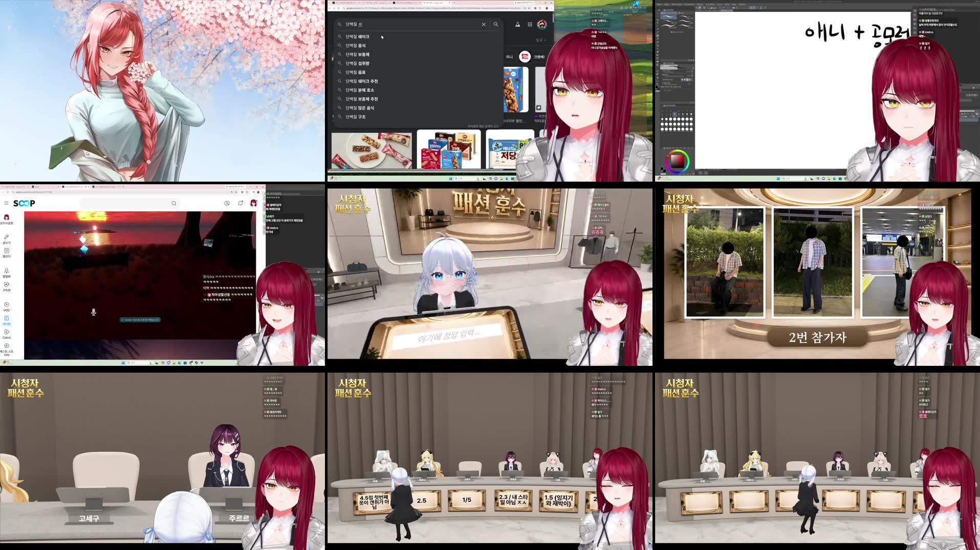Viewport: 980px width, 550px height.
Task: Open the Catch icon in SOOP sidebar
Action: (7, 332)
